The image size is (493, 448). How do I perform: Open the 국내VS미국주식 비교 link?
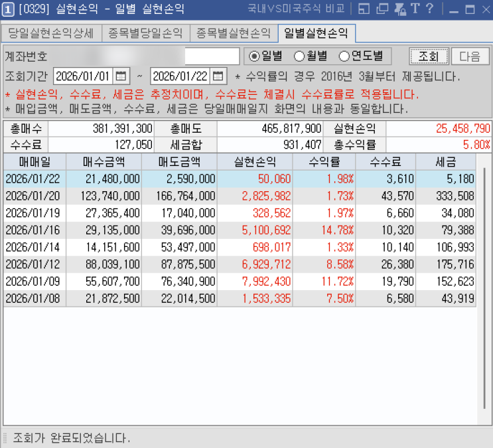[296, 9]
